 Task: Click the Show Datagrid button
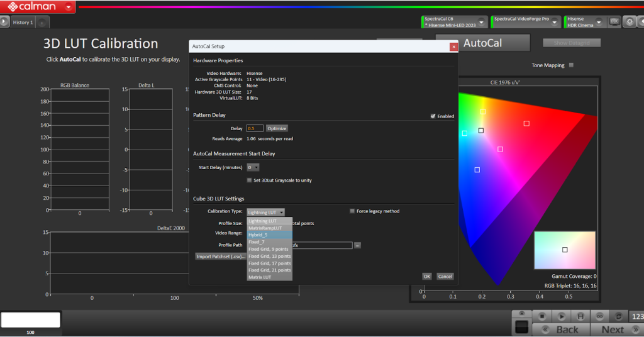click(571, 43)
